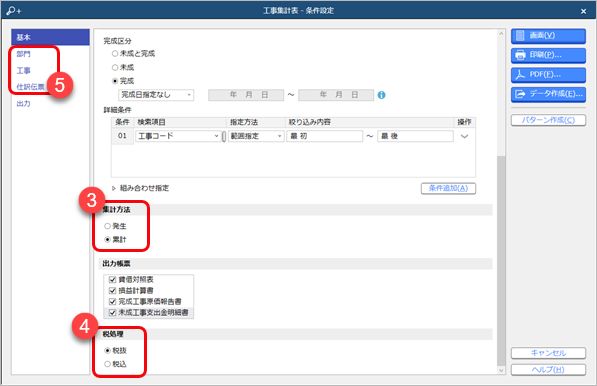Open 完成日指定なし dropdown
597x386 pixels.
point(156,95)
